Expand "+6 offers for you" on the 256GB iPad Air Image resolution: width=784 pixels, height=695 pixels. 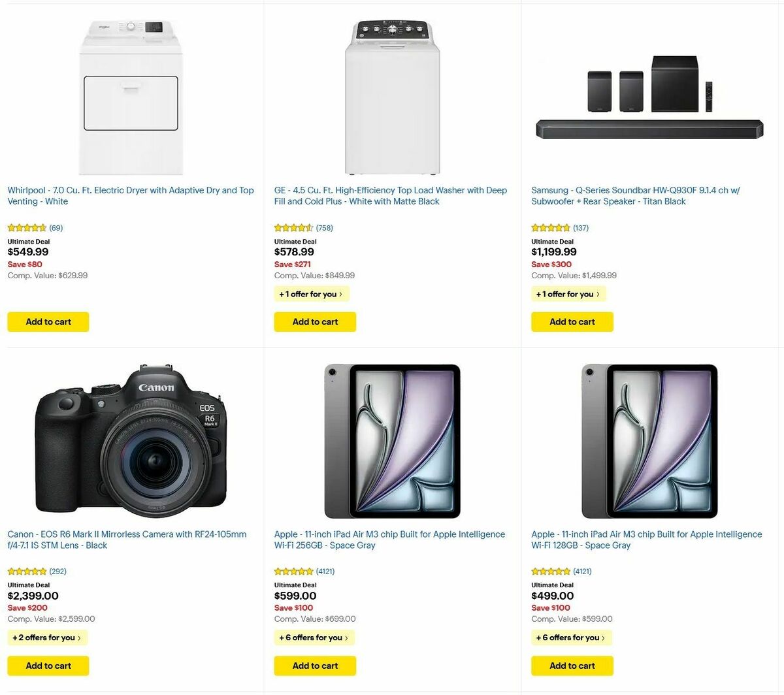click(x=314, y=638)
